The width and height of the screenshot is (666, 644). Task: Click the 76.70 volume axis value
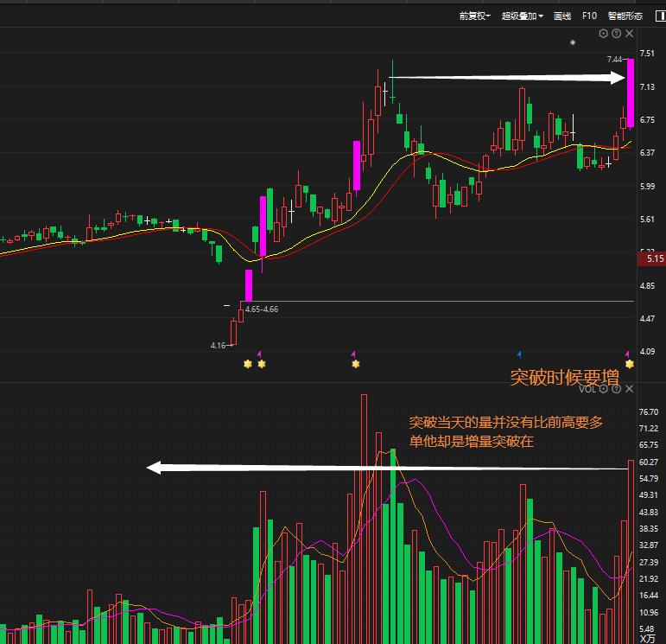pyautogui.click(x=649, y=412)
